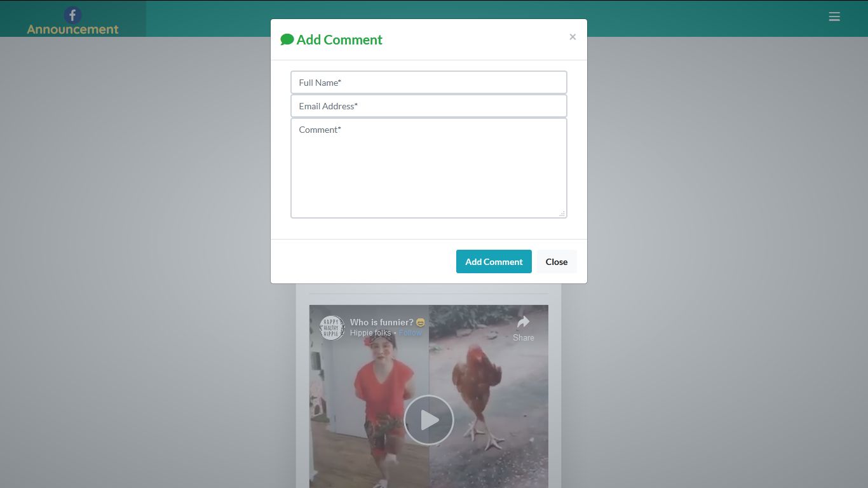Click the Add Comment dialog title

pyautogui.click(x=340, y=39)
